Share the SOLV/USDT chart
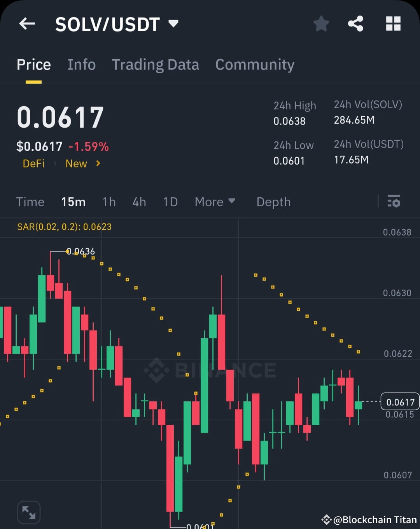 pyautogui.click(x=356, y=23)
